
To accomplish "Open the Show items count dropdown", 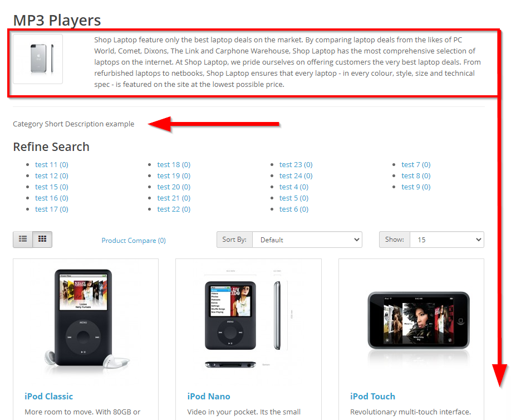I will [447, 240].
